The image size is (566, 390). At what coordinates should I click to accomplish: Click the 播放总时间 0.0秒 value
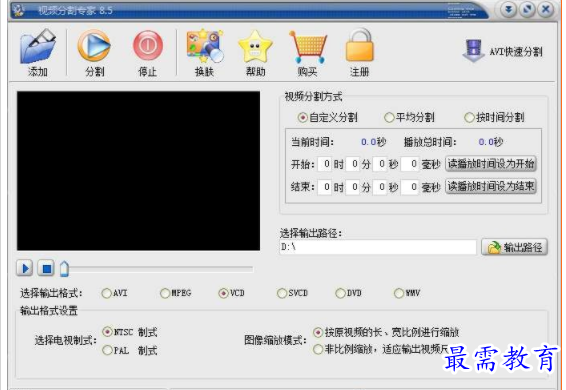(491, 142)
